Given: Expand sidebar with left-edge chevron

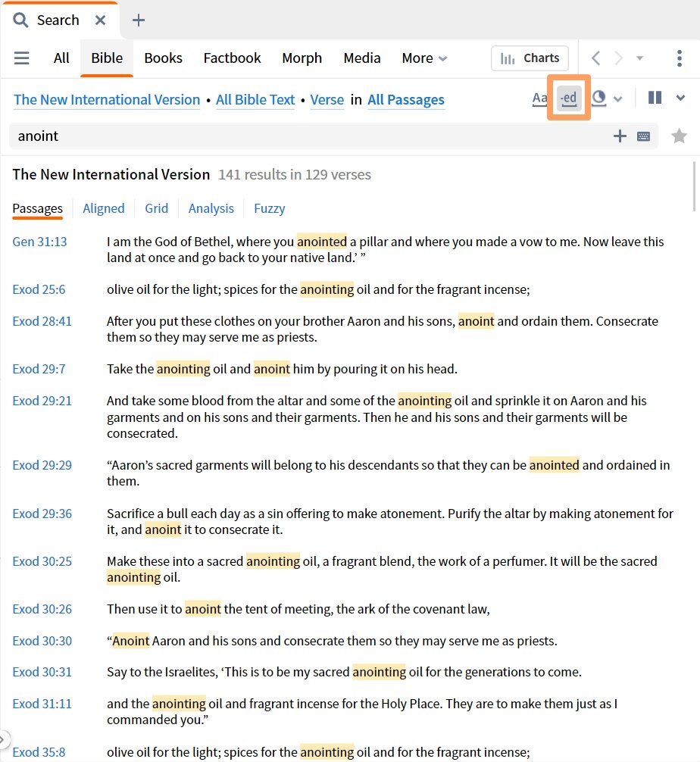Looking at the screenshot, I should coord(2,740).
